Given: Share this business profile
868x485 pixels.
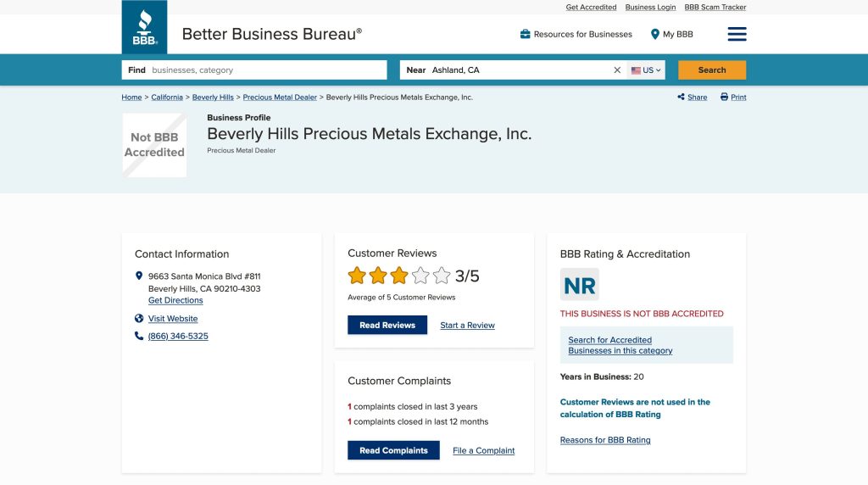Looking at the screenshot, I should (x=692, y=97).
